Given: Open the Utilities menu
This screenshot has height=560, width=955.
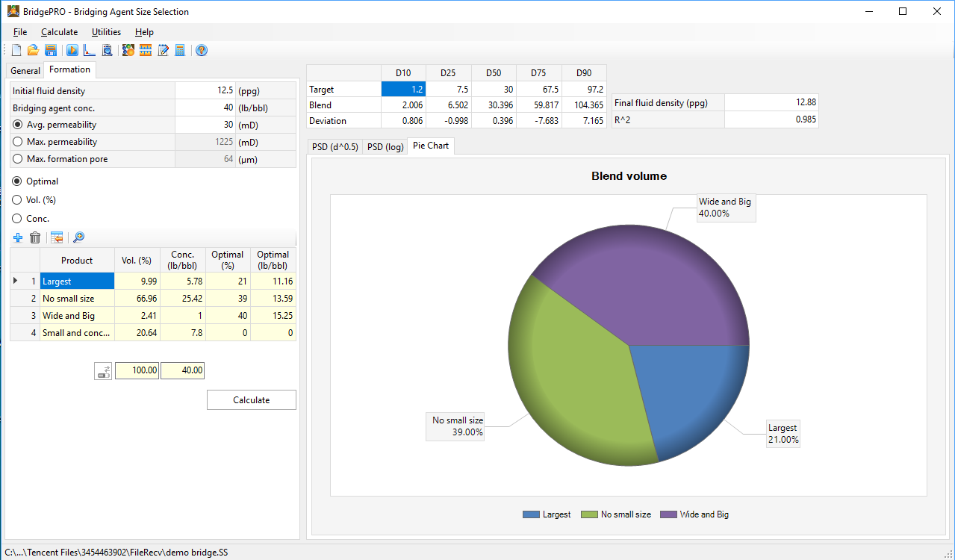Looking at the screenshot, I should 106,32.
